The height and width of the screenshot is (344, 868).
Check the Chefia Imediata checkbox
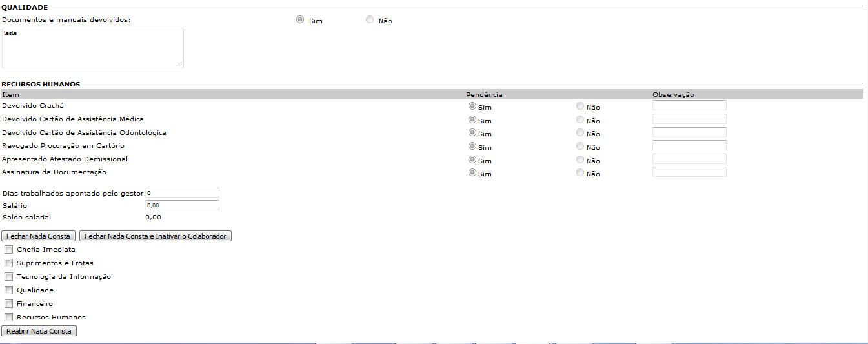(9, 249)
